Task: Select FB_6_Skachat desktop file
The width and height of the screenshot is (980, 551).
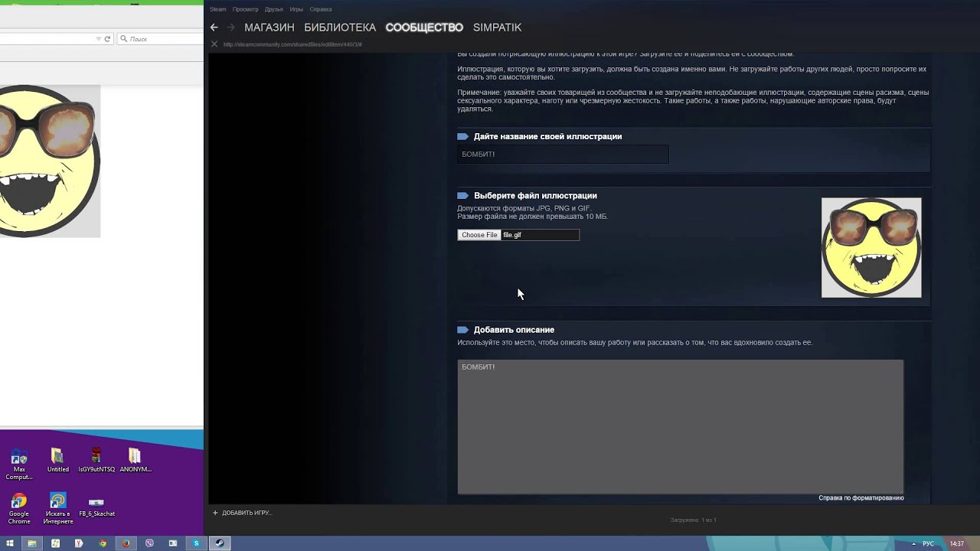Action: tap(96, 507)
